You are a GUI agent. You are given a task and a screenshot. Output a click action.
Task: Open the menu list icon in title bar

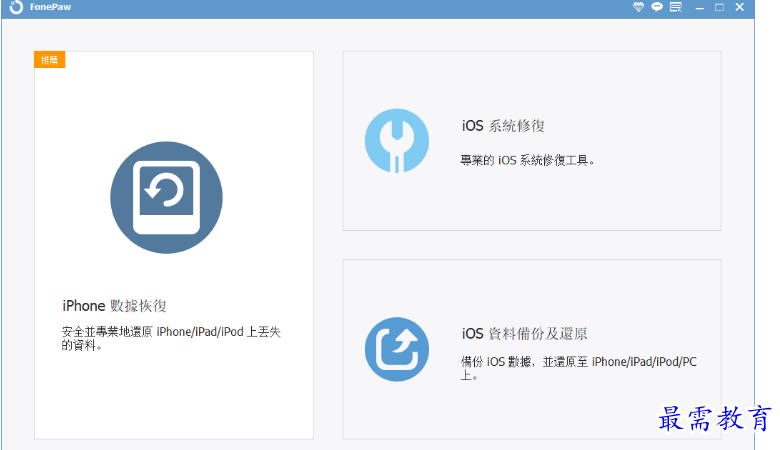pos(676,7)
